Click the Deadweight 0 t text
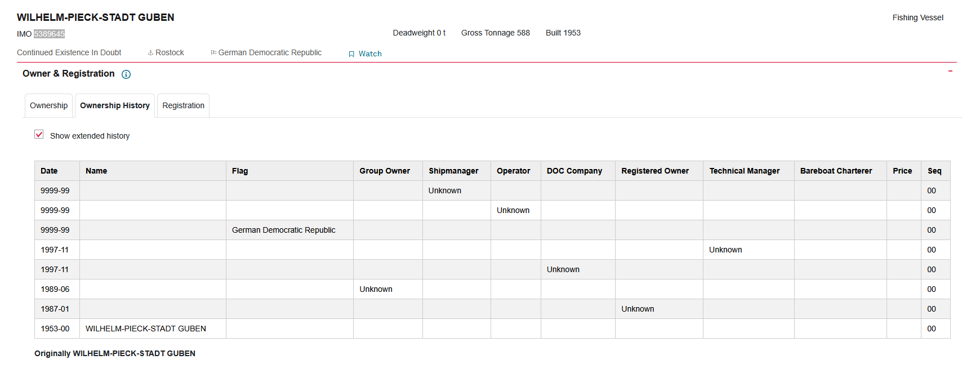This screenshot has height=386, width=980. click(x=419, y=33)
